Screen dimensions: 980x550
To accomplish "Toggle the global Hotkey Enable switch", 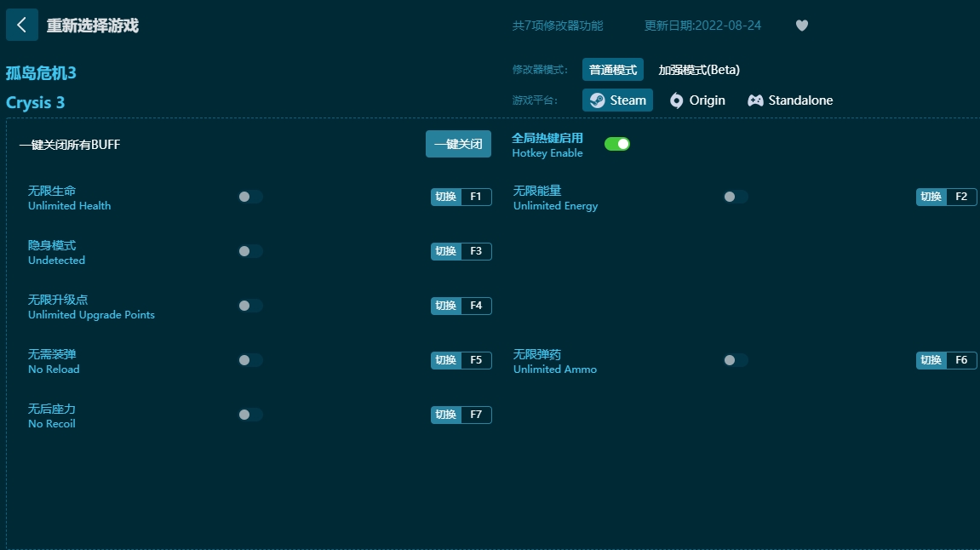I will click(x=617, y=144).
